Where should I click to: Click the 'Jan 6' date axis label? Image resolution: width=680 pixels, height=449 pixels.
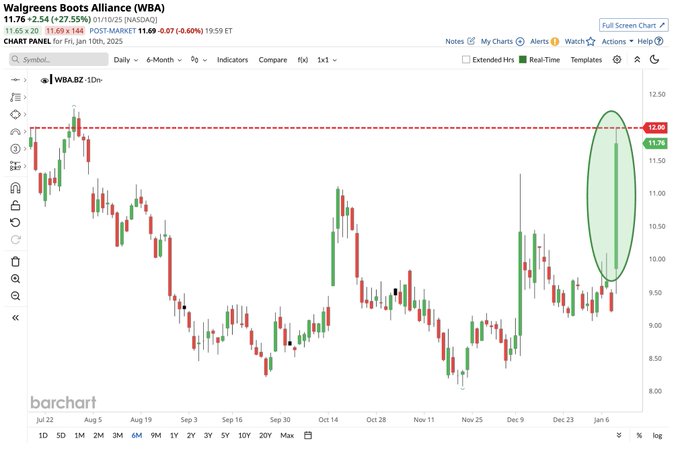(602, 420)
